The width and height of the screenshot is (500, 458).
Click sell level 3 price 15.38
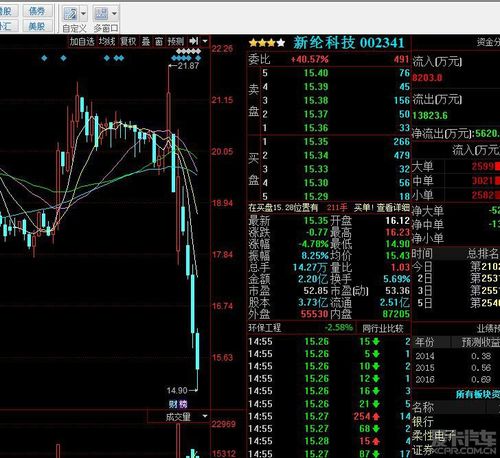[x=316, y=100]
